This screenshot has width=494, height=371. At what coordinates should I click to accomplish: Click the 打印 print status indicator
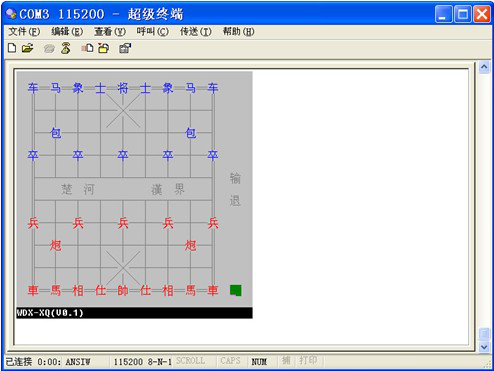click(x=308, y=360)
